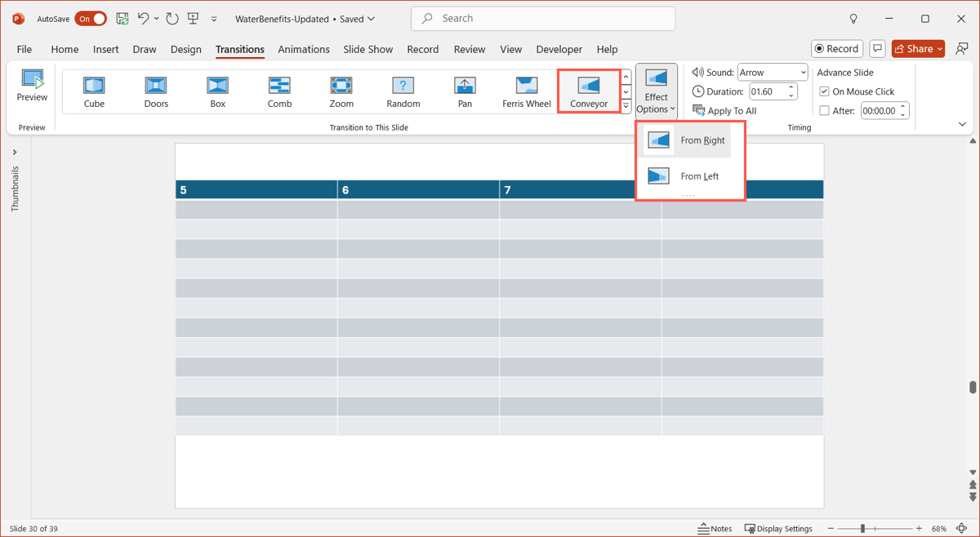Image resolution: width=980 pixels, height=537 pixels.
Task: Collapse the ribbon with the chevron
Action: click(x=962, y=124)
